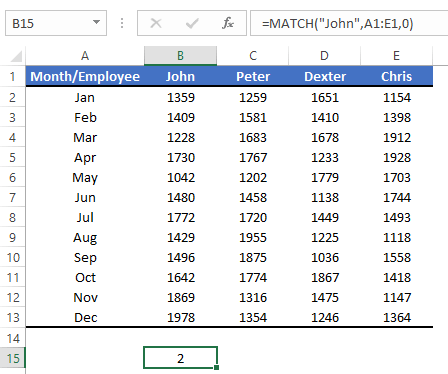This screenshot has height=374, width=448.
Task: Select Chris's Apr value 1928
Action: 396,157
